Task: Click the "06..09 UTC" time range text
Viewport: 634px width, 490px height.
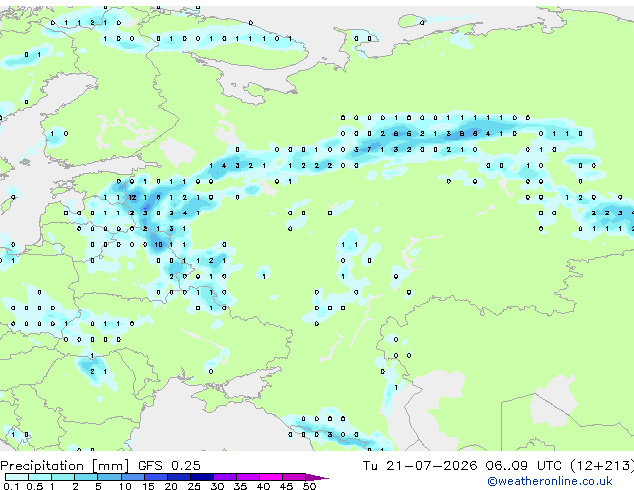Action: coord(524,466)
